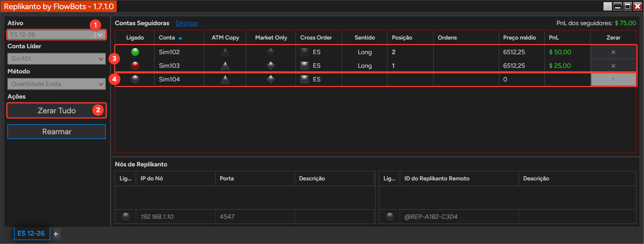This screenshot has height=244, width=644.
Task: Click the Desligar link
Action: 187,23
